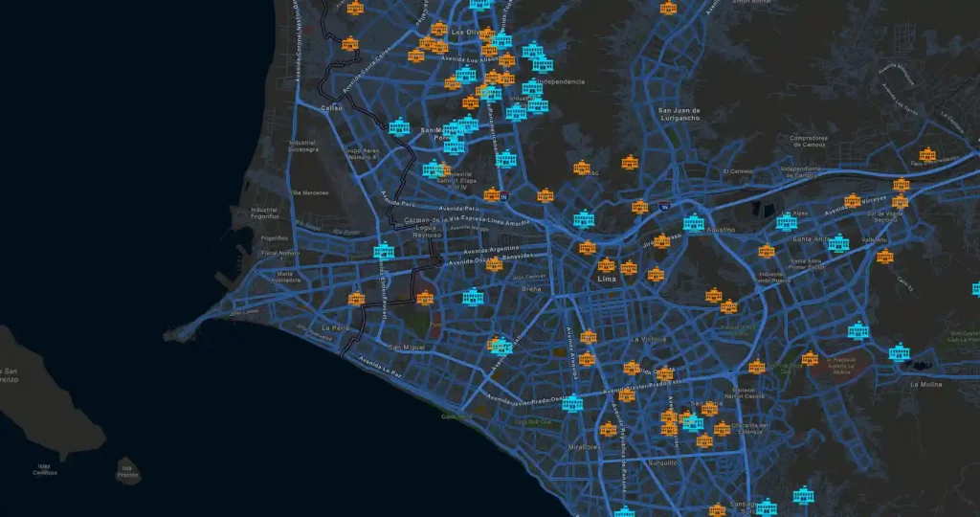The height and width of the screenshot is (517, 980).
Task: Click the Santa Anita label
Action: coord(811,238)
